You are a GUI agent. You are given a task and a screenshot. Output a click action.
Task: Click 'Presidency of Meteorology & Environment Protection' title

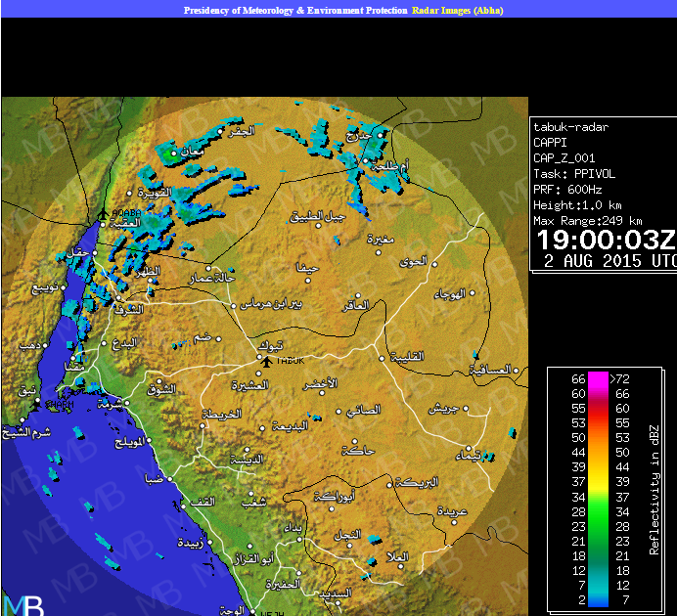tap(295, 11)
